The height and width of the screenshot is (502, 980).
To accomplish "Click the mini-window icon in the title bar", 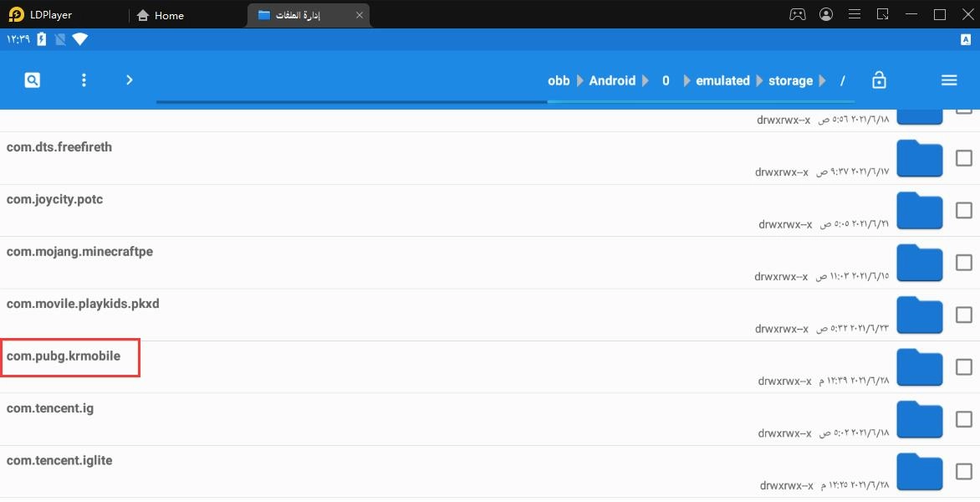I will click(882, 14).
